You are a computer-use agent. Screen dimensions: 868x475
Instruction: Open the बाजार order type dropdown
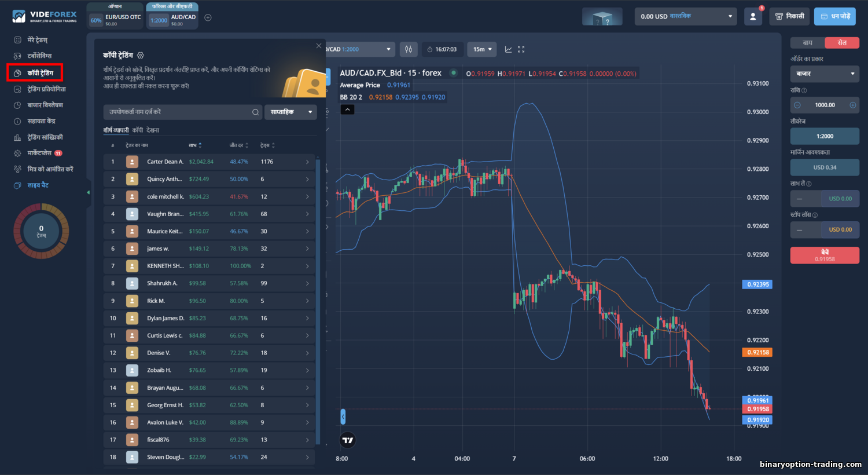825,74
